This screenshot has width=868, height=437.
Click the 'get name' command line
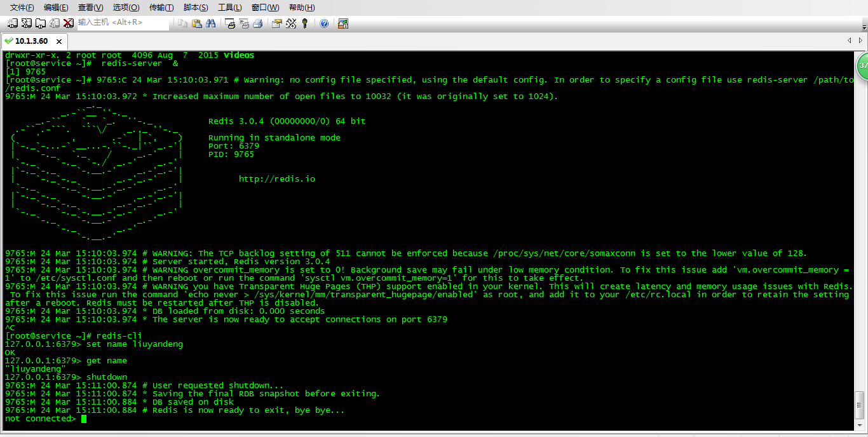pyautogui.click(x=107, y=361)
